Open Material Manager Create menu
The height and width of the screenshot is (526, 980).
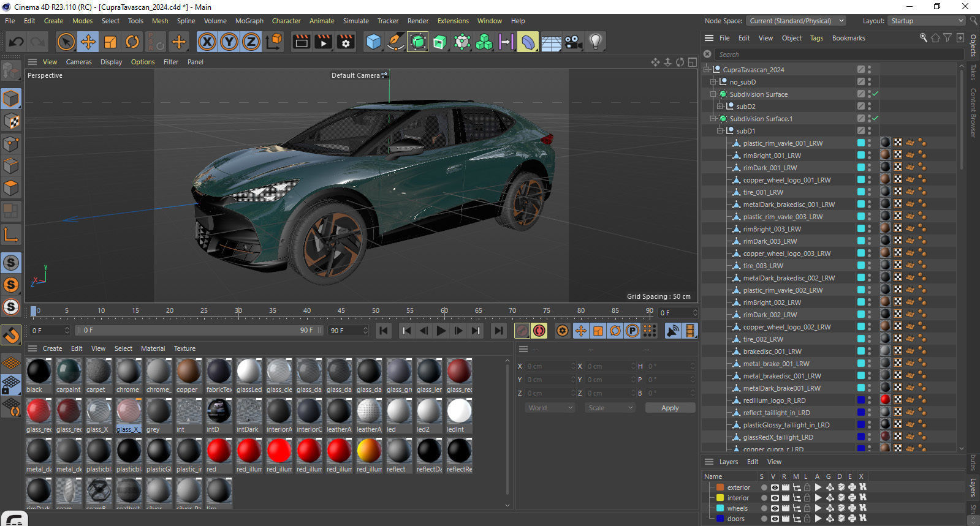pos(52,348)
